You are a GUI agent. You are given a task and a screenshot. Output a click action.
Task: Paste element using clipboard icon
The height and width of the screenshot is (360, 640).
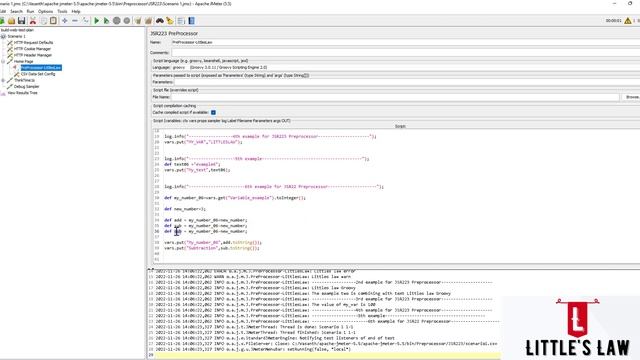coord(53,21)
